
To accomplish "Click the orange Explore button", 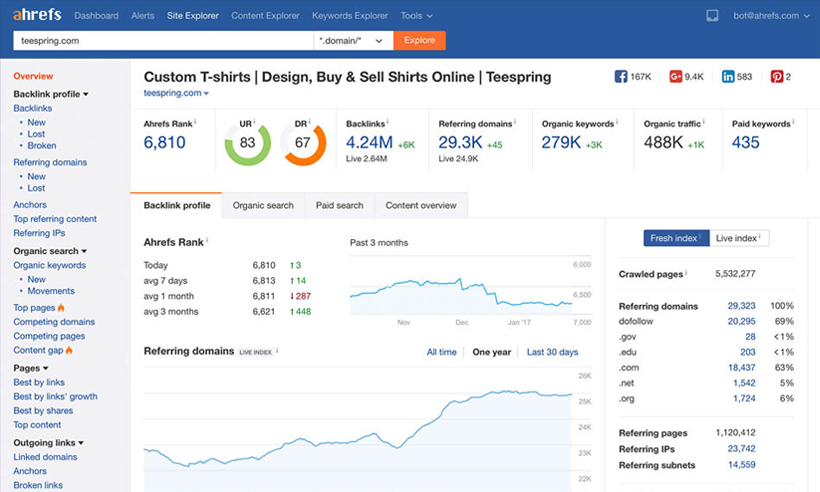I will click(419, 40).
